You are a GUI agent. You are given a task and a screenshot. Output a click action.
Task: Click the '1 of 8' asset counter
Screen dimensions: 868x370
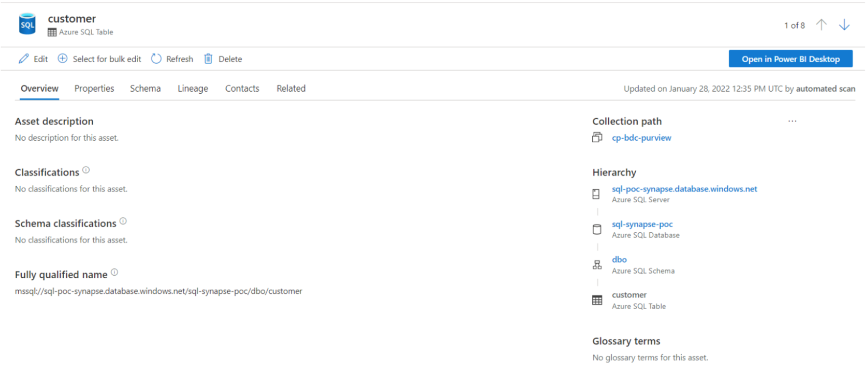coord(795,25)
